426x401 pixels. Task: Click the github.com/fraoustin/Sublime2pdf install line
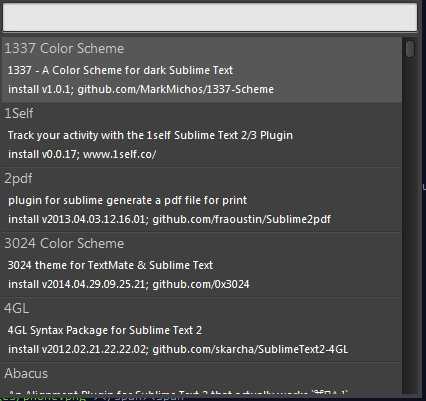(x=169, y=219)
